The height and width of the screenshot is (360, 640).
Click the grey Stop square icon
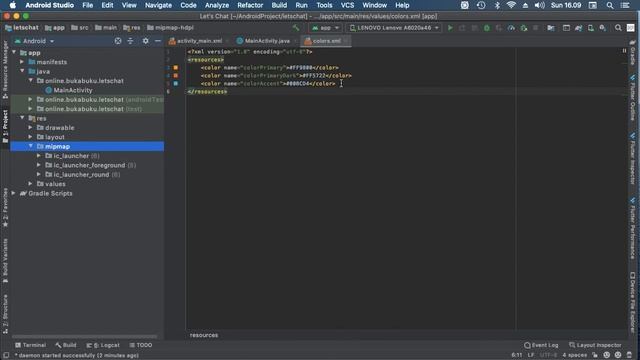[x=536, y=28]
